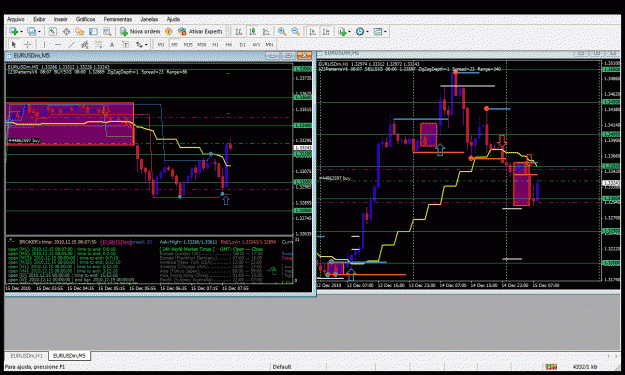Expand the Templates dropdown arrow
Screen dimensions: 625x375
(385, 31)
